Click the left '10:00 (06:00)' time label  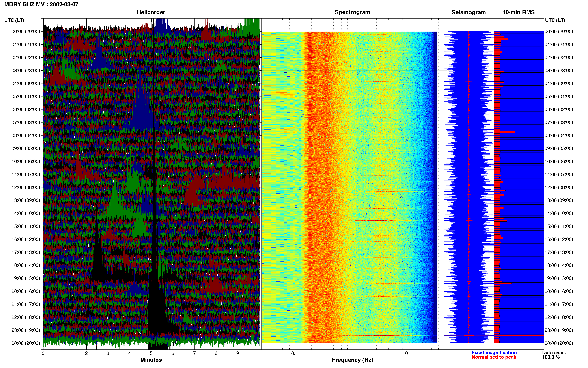click(26, 161)
